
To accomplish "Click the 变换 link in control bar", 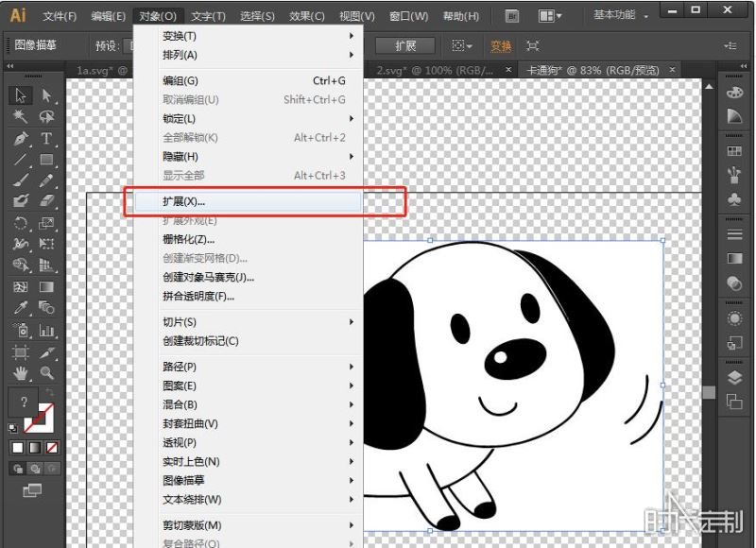I will (501, 46).
